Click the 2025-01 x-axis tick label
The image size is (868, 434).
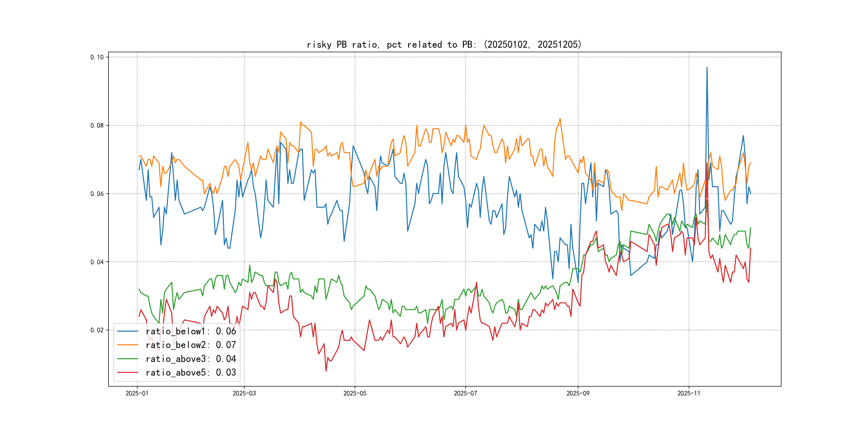pyautogui.click(x=137, y=393)
